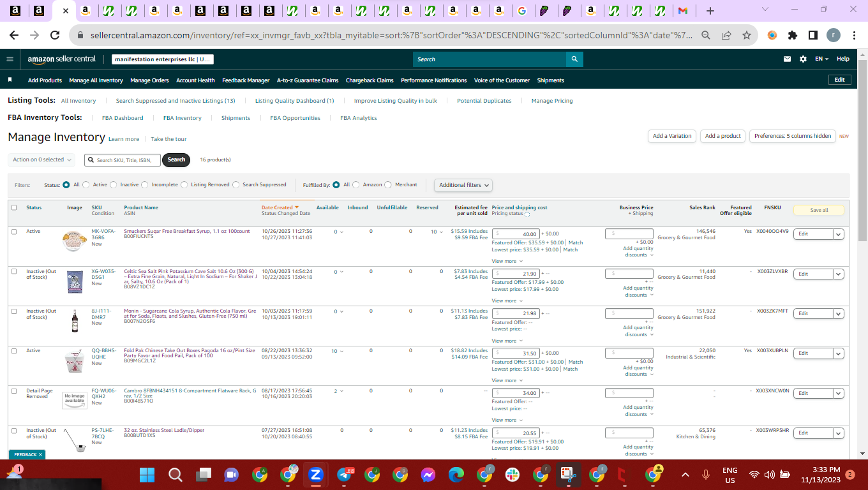Bookmark this page with the star icon
Image resolution: width=868 pixels, height=490 pixels.
click(x=747, y=36)
